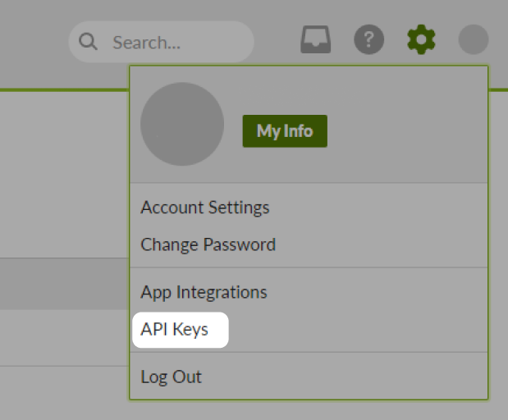This screenshot has height=420, width=508.
Task: Collapse the dropdown using the gear icon
Action: coord(421,39)
